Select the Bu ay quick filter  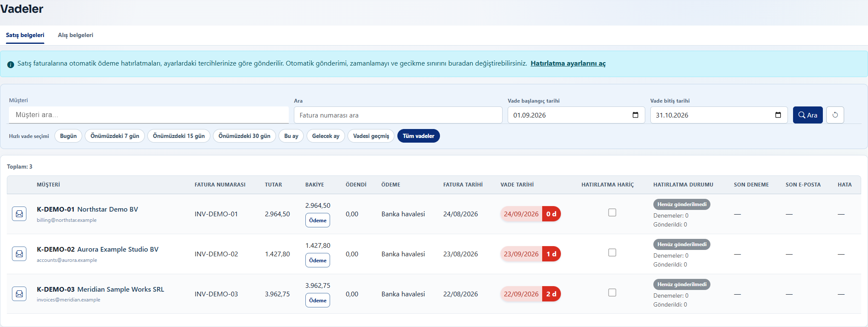[291, 136]
